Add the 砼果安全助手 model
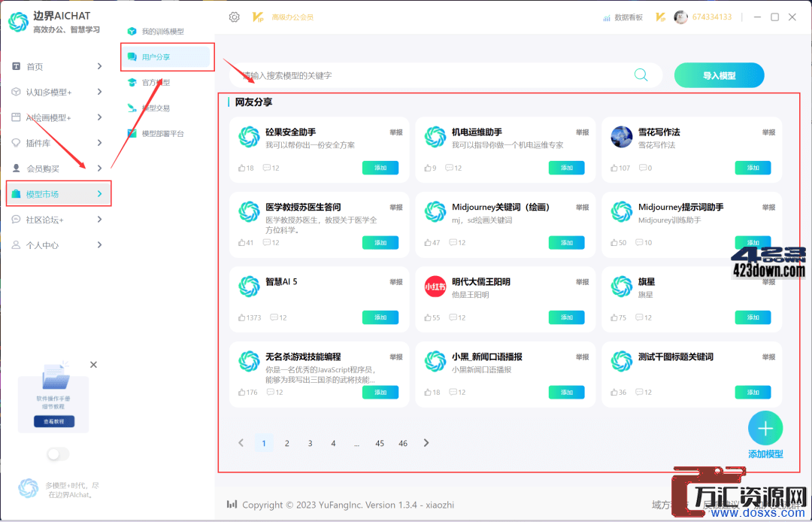Image resolution: width=812 pixels, height=522 pixels. 380,168
